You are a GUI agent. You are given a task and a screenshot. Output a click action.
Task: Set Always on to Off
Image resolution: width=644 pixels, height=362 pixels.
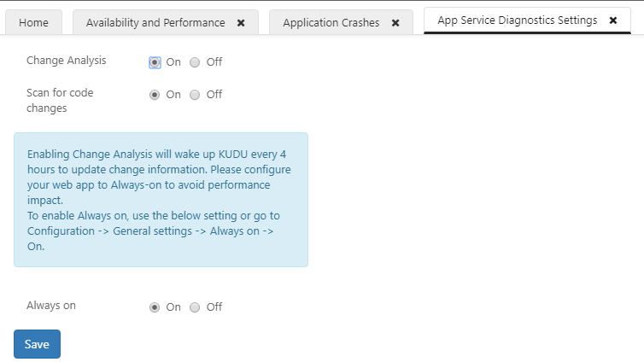195,307
